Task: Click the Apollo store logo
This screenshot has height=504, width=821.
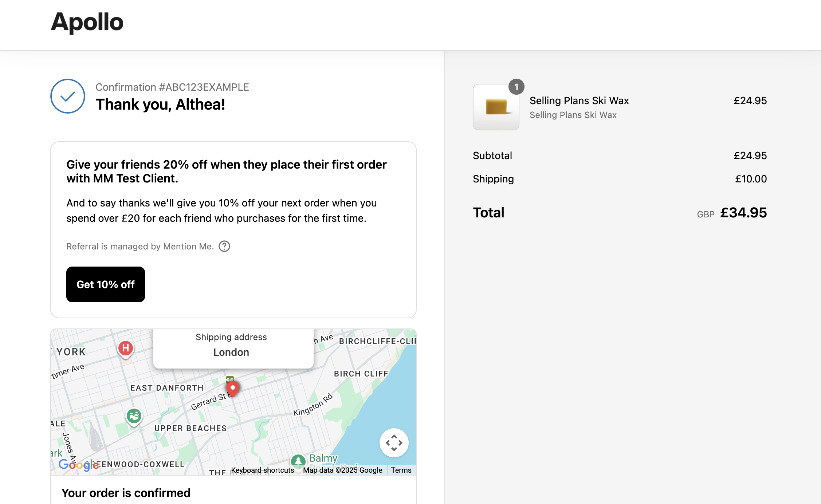Action: [x=87, y=22]
